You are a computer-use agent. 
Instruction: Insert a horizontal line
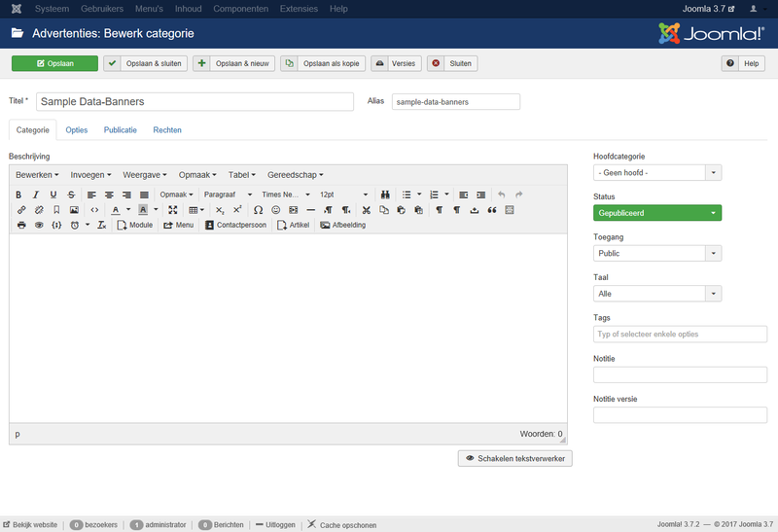310,210
